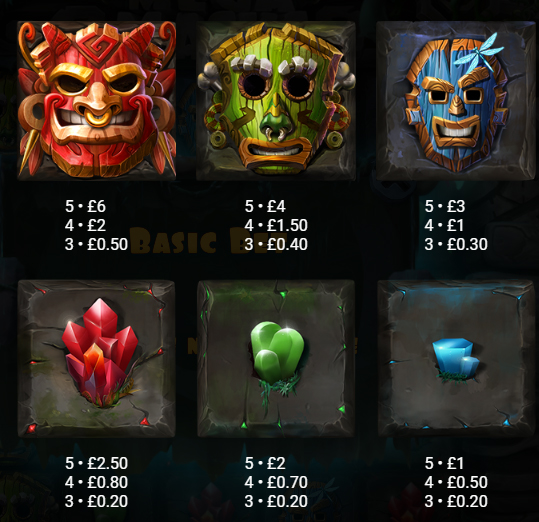Select the red crystal 4 • £0.80 payout
Image resolution: width=539 pixels, height=522 pixels.
[96, 482]
